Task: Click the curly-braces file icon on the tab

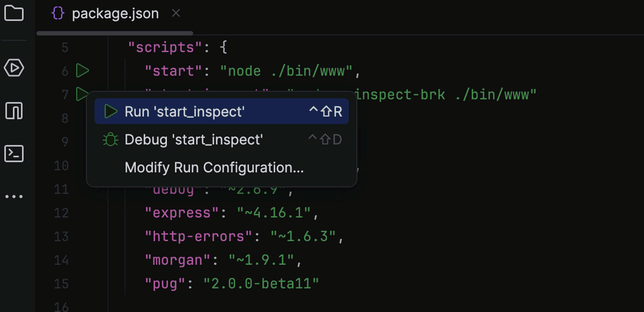Action: click(57, 13)
